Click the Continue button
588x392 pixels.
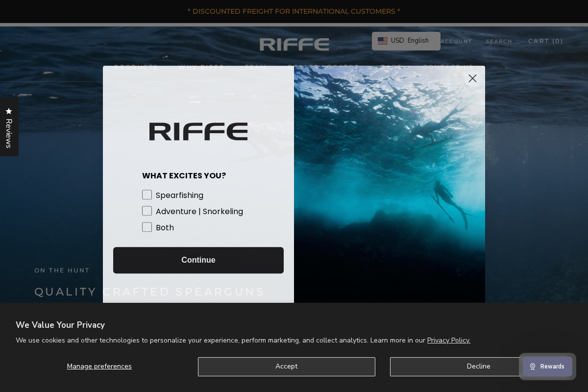coord(198,260)
